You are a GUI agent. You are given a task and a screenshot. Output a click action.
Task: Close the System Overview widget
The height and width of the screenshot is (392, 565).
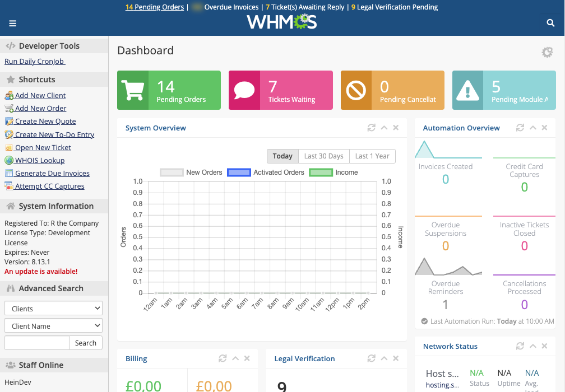point(396,128)
